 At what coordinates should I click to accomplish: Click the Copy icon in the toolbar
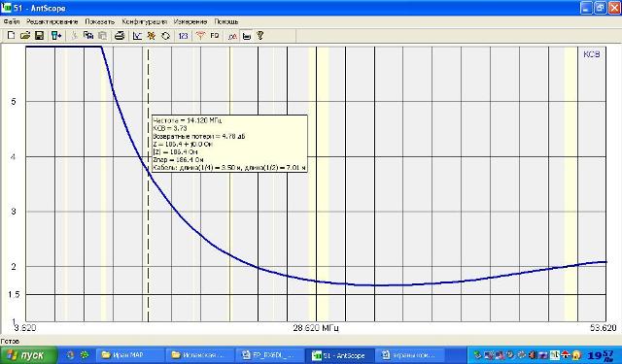tap(88, 36)
